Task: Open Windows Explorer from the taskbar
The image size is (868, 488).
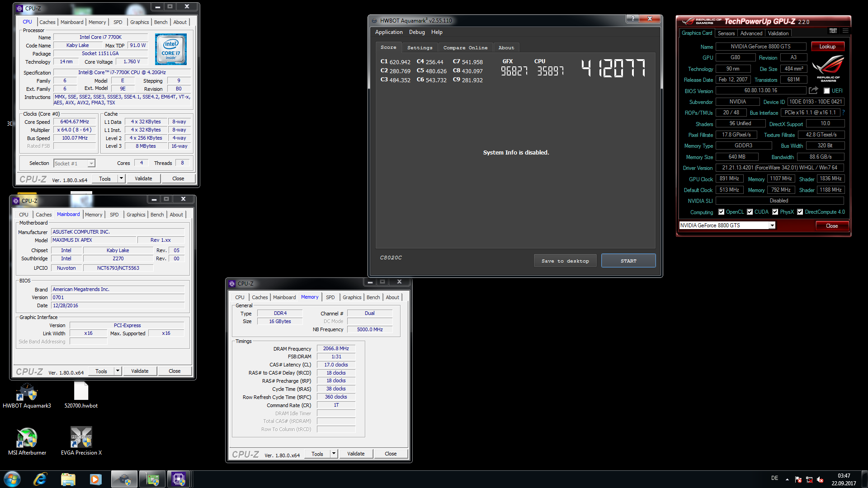Action: point(68,479)
